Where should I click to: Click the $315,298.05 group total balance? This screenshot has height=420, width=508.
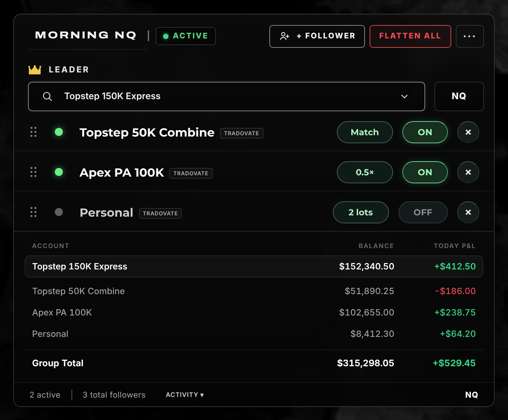(366, 363)
